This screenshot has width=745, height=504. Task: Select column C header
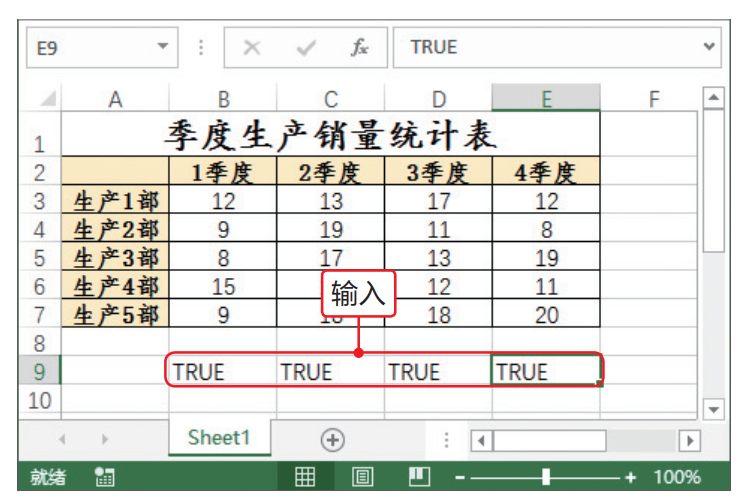point(331,99)
